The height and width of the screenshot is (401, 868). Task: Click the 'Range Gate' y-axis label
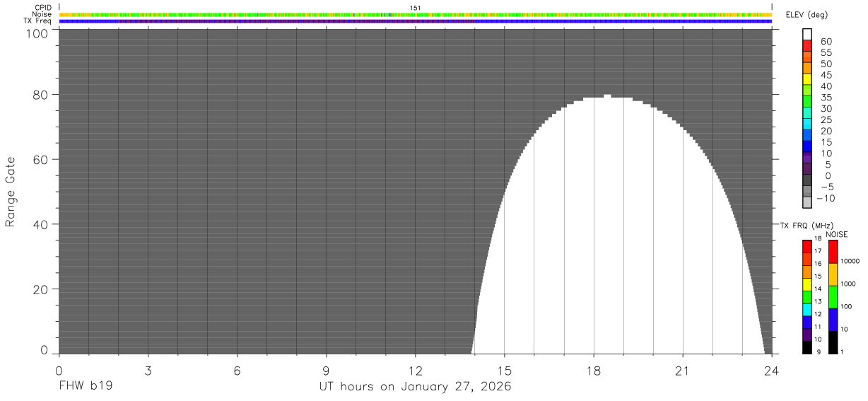11,192
